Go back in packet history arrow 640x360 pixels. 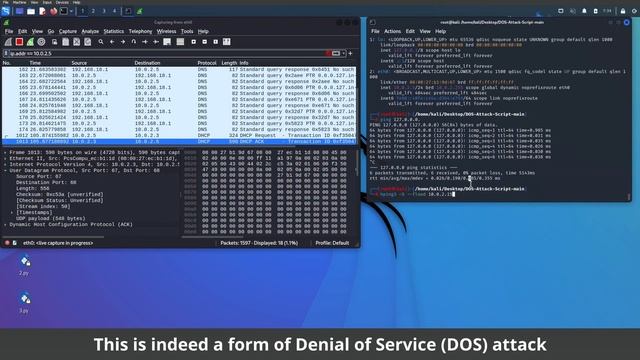[112, 42]
